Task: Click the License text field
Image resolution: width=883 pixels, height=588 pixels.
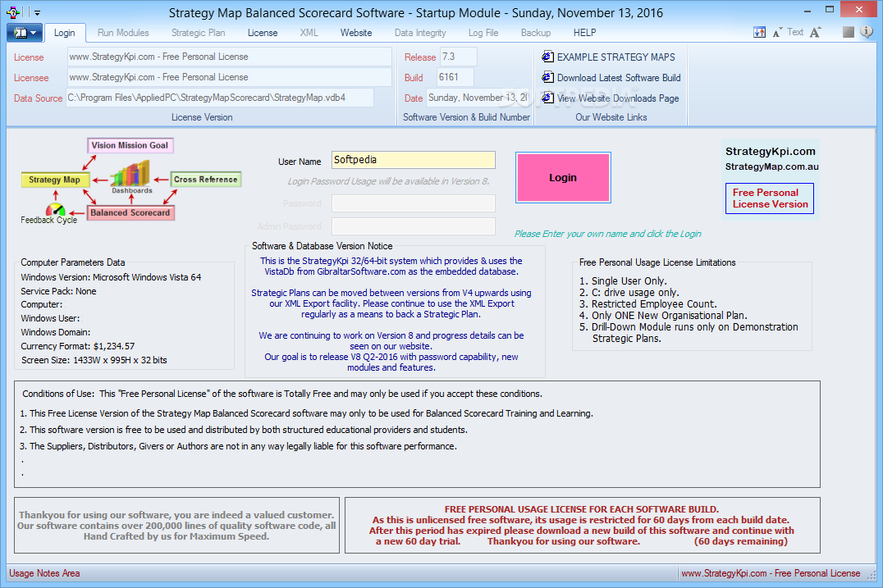Action: 229,57
